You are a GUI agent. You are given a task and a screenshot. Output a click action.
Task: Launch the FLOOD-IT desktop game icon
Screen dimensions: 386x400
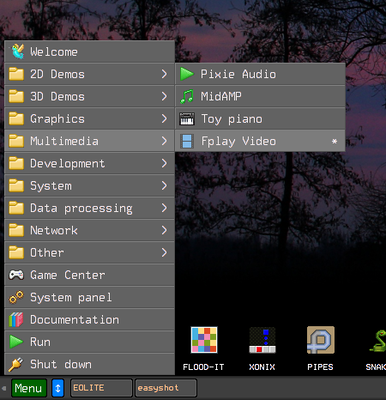(x=204, y=340)
